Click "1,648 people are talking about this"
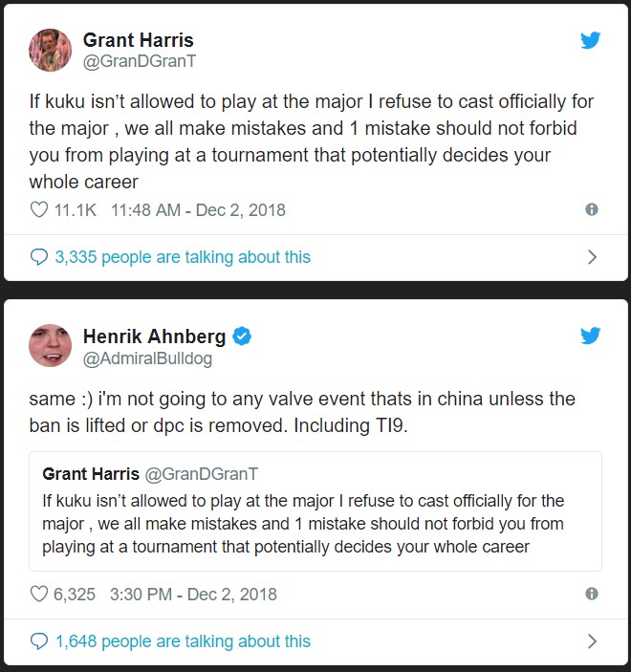Viewport: 631px width, 672px height. tap(183, 640)
